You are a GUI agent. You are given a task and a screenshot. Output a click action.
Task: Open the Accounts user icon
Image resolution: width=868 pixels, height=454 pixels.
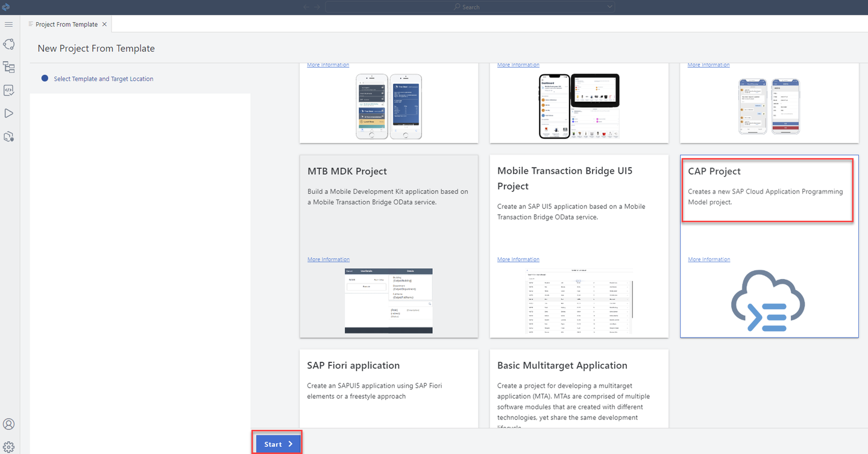pos(8,424)
